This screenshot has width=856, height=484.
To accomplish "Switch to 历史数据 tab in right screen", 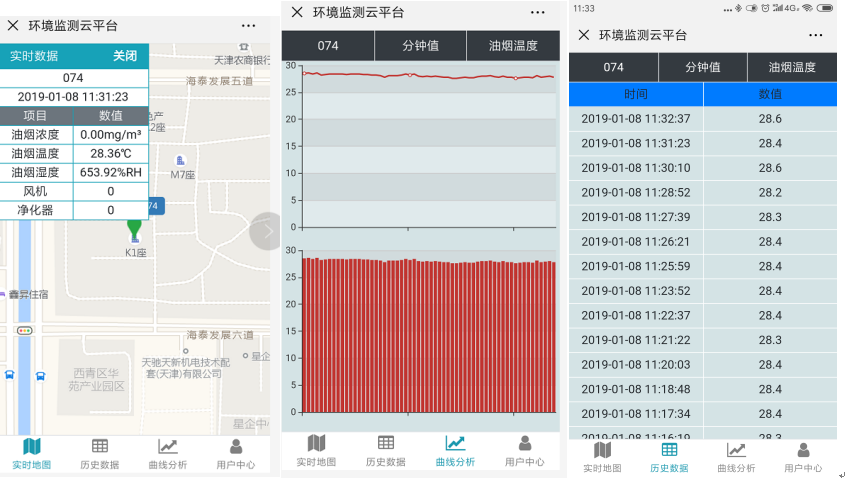I will pos(669,451).
